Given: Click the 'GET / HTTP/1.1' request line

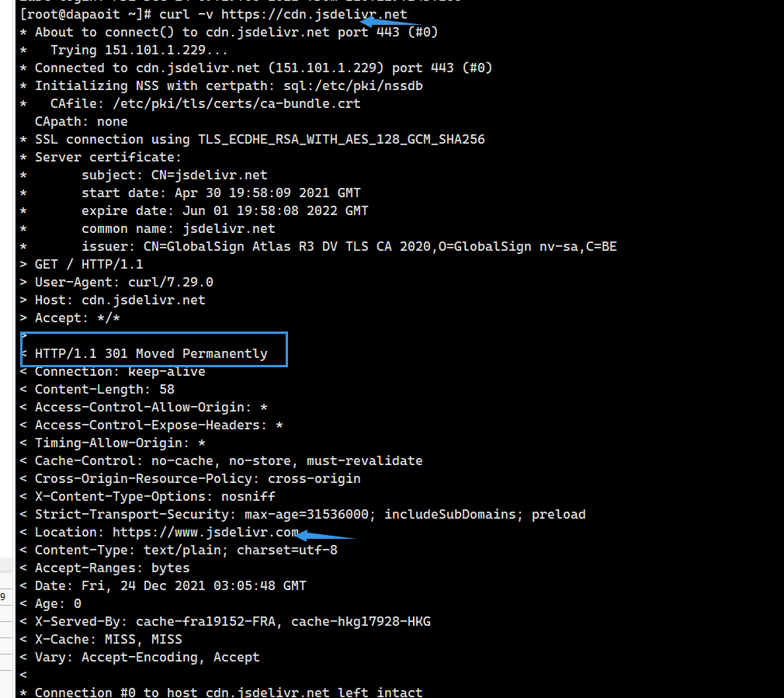Looking at the screenshot, I should [82, 265].
